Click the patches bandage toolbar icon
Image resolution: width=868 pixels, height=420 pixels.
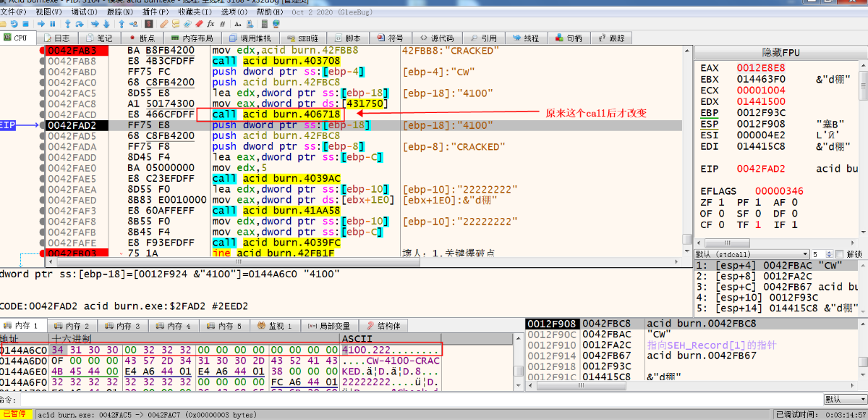[x=164, y=24]
